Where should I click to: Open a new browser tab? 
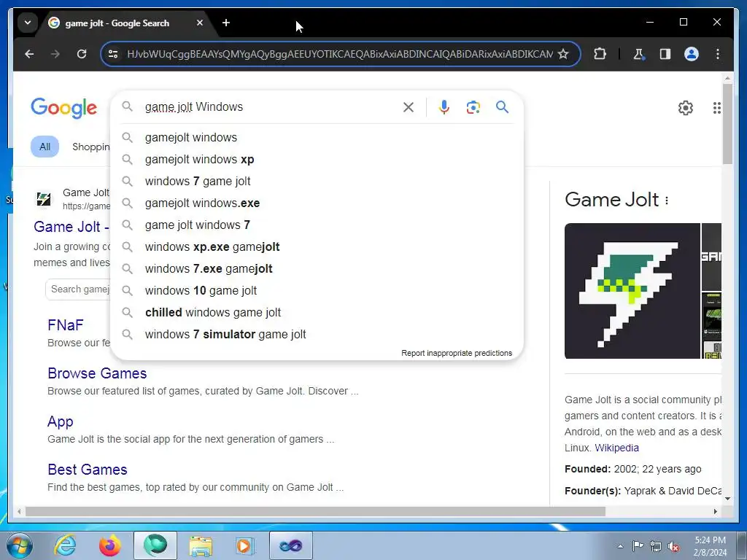(226, 23)
